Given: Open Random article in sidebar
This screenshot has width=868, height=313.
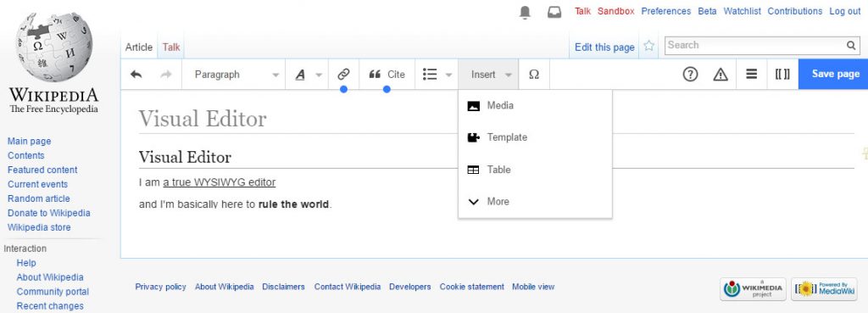Looking at the screenshot, I should (x=39, y=198).
